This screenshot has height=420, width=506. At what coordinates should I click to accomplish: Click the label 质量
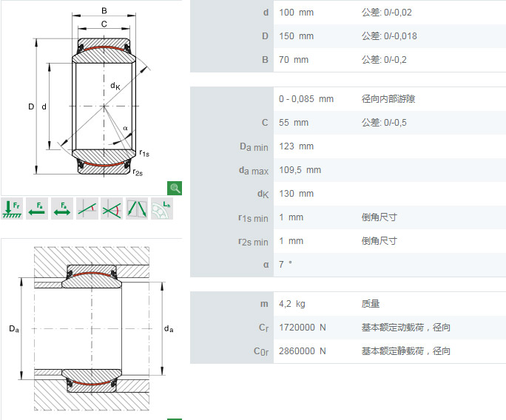click(x=371, y=304)
